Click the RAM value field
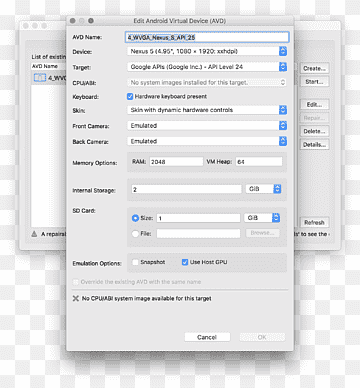 [x=176, y=162]
